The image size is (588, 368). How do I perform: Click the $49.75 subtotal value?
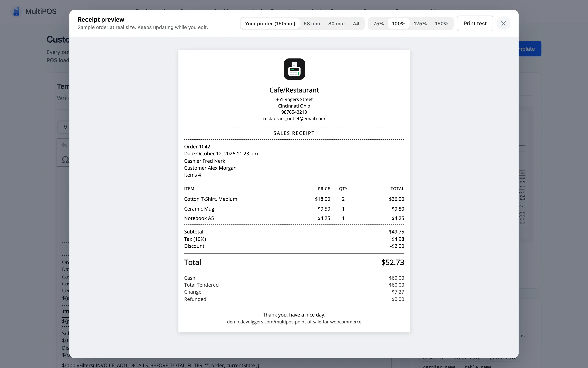(x=396, y=232)
